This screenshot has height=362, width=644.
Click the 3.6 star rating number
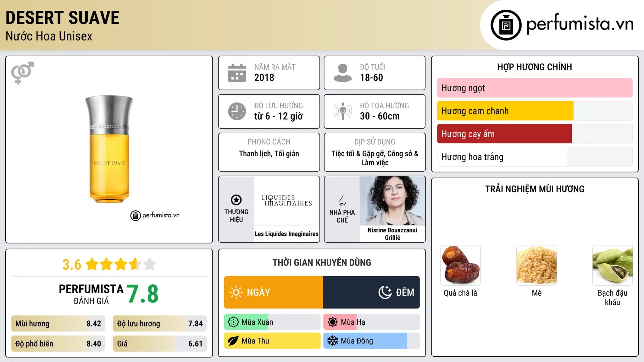point(72,265)
